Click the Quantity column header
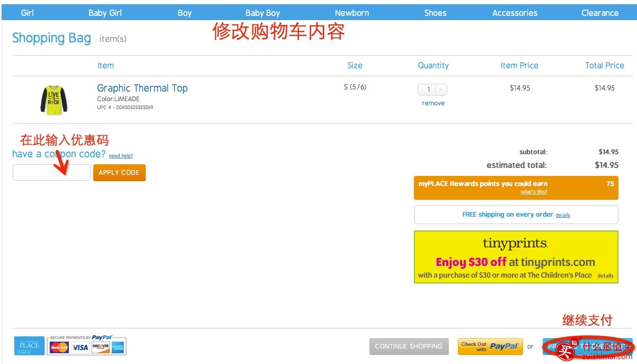The width and height of the screenshot is (637, 364). (x=433, y=66)
